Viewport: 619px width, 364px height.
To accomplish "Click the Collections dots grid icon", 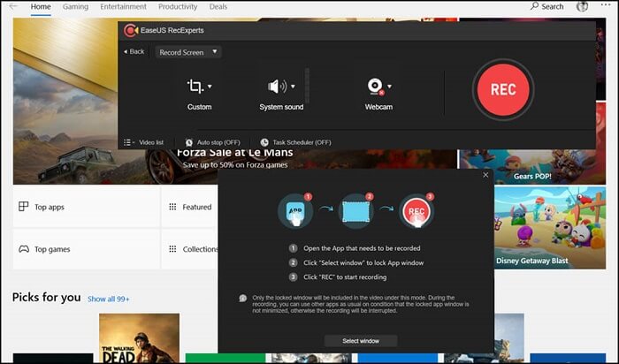I will tap(172, 249).
